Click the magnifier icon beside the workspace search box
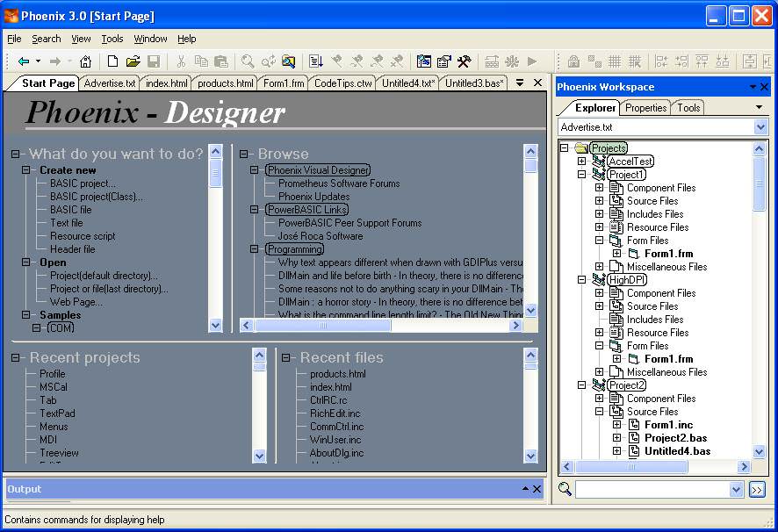Viewport: 778px width, 532px height. click(x=565, y=489)
